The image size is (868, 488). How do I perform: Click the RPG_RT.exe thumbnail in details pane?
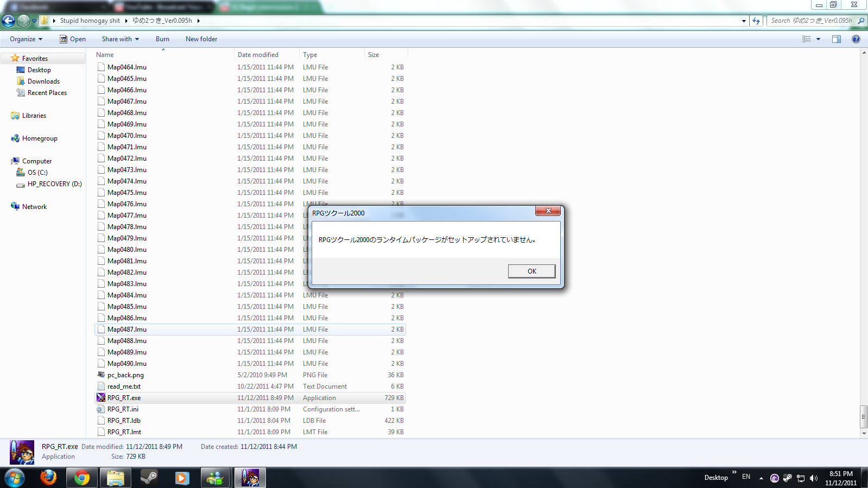point(22,452)
